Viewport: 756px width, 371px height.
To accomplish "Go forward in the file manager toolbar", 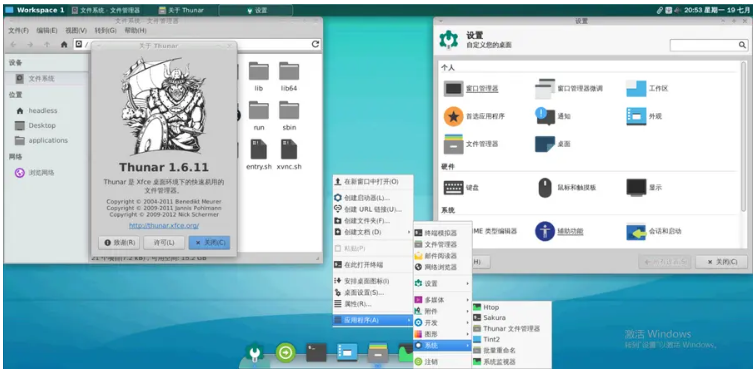I will (30, 44).
